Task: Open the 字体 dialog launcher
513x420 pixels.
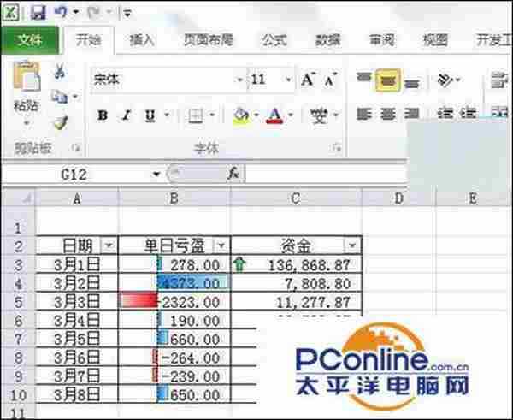Action: pyautogui.click(x=336, y=148)
